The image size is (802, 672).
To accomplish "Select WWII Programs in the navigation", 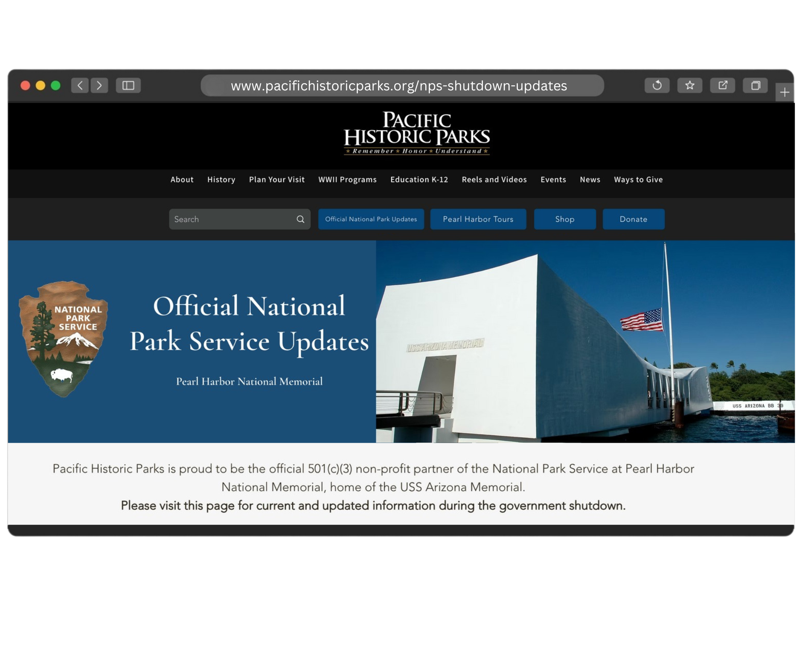I will pyautogui.click(x=347, y=180).
